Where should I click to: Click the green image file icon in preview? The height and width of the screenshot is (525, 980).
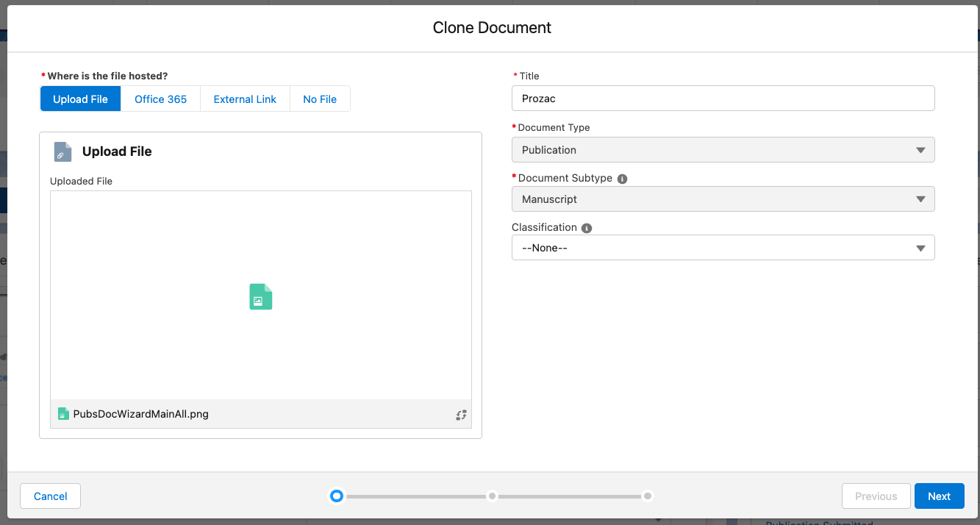click(x=261, y=296)
